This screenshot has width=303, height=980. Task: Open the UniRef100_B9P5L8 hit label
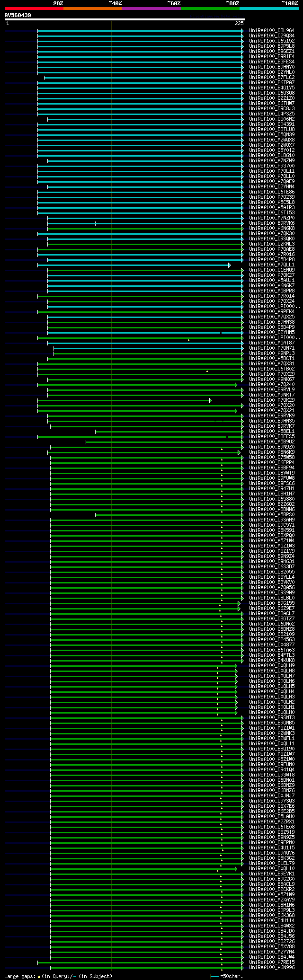tap(272, 46)
